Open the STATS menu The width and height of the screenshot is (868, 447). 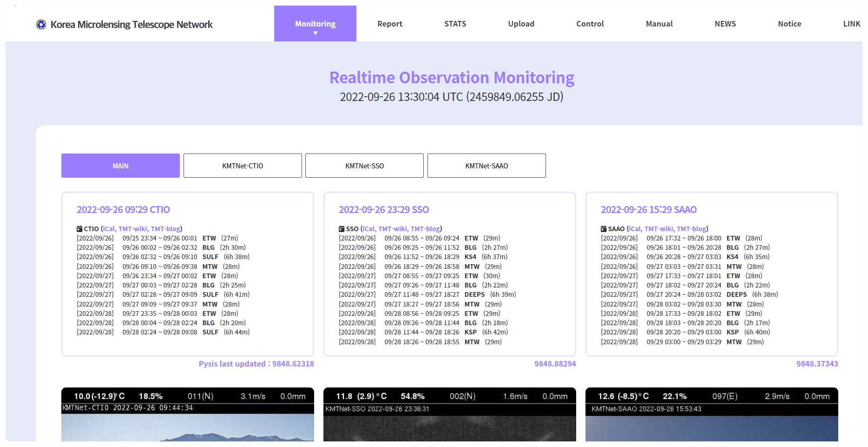[x=455, y=24]
